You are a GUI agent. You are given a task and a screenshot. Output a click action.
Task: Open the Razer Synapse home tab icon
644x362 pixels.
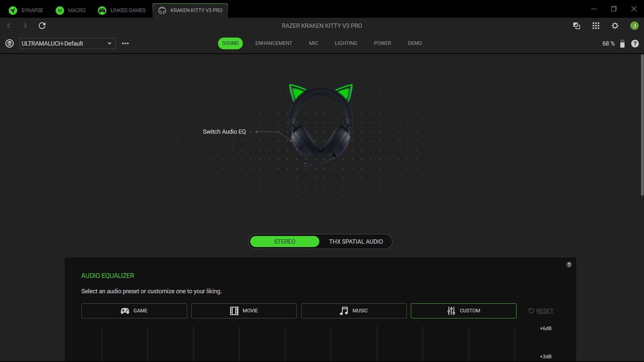13,10
